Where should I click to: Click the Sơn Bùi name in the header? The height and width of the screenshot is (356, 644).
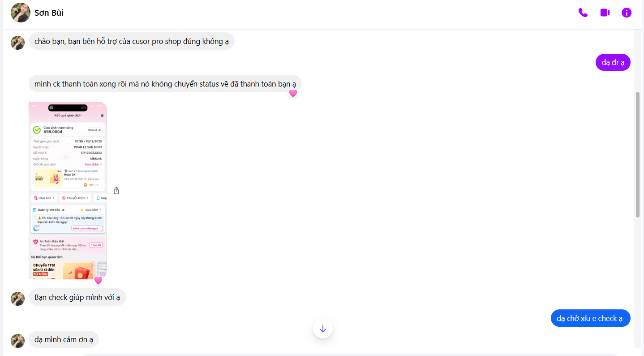point(49,13)
